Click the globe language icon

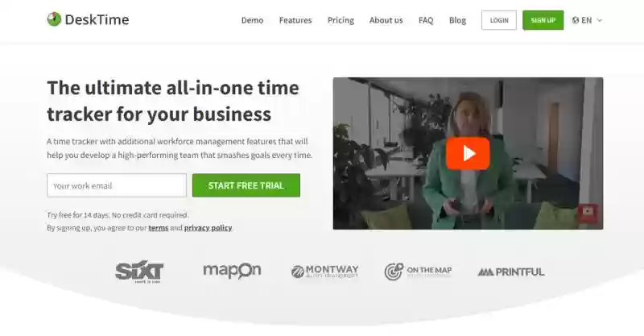point(576,20)
